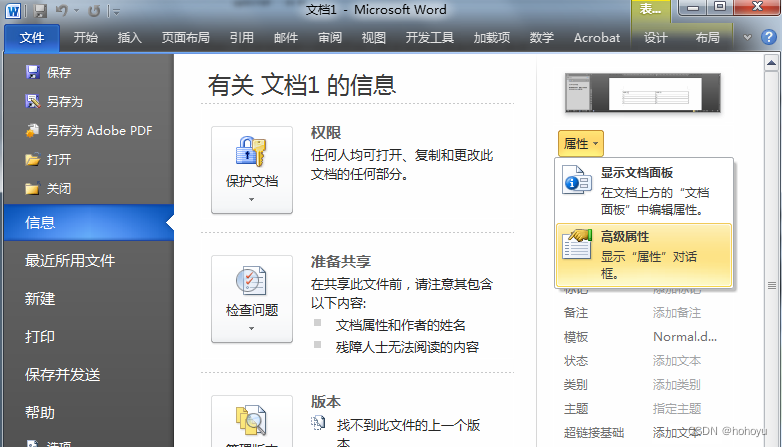Switch to the 开始 ribbon tab

tap(85, 38)
